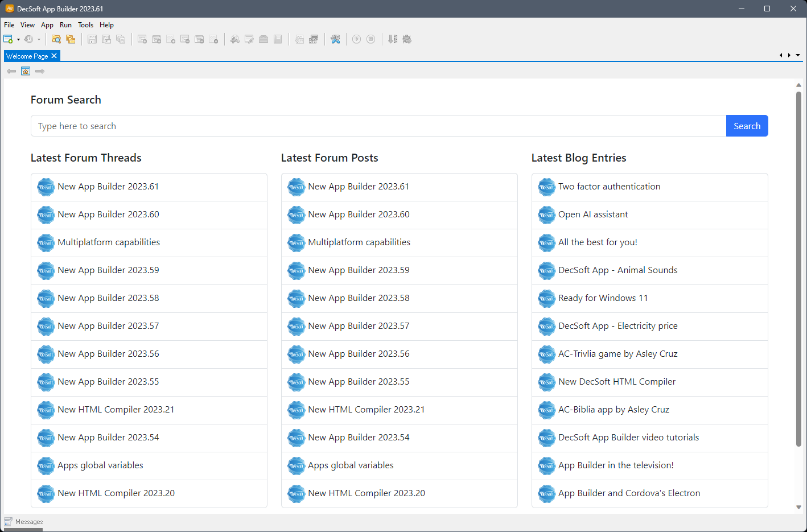Click the stacked folders toolbar icon

coord(71,39)
